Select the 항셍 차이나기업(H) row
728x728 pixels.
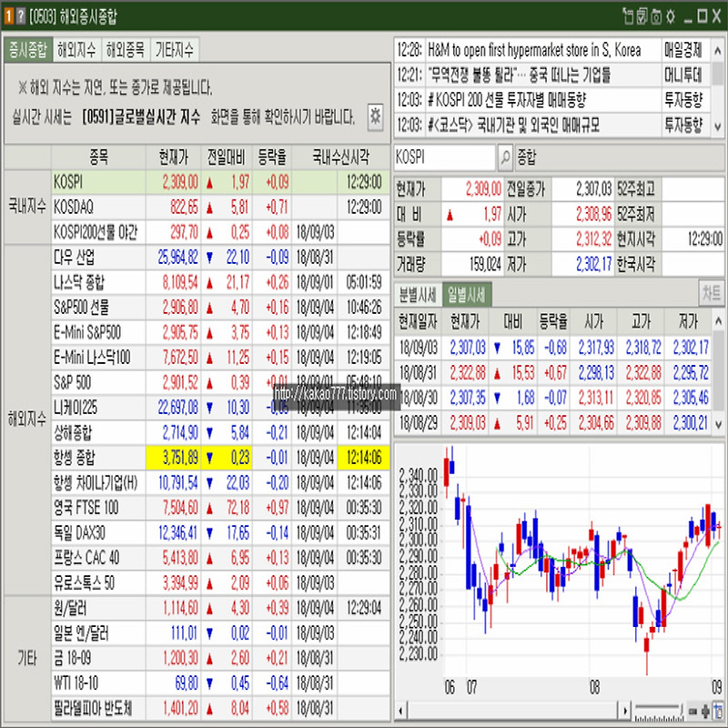point(220,483)
